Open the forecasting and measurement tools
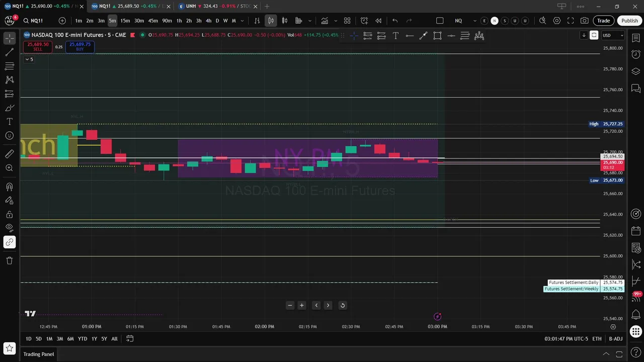Image resolution: width=644 pixels, height=362 pixels. point(9,94)
